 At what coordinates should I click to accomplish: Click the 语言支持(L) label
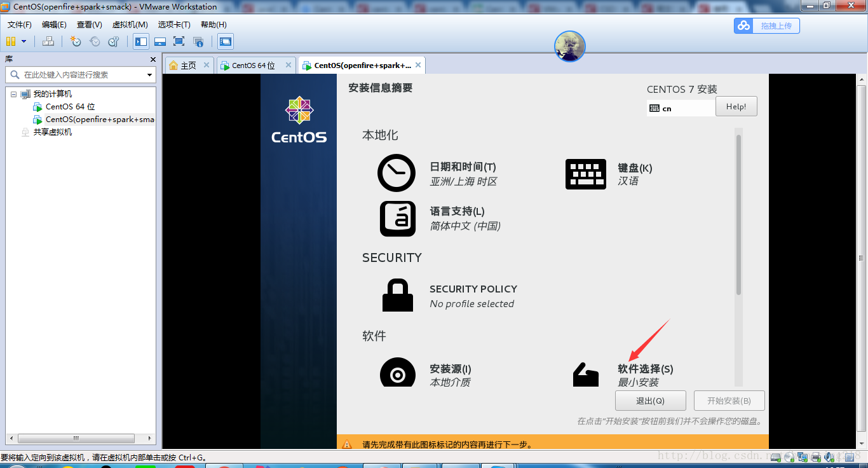coord(457,211)
